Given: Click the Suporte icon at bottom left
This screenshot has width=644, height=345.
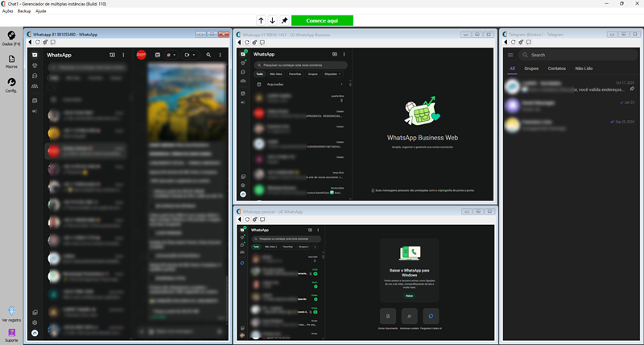Looking at the screenshot, I should click(x=11, y=332).
